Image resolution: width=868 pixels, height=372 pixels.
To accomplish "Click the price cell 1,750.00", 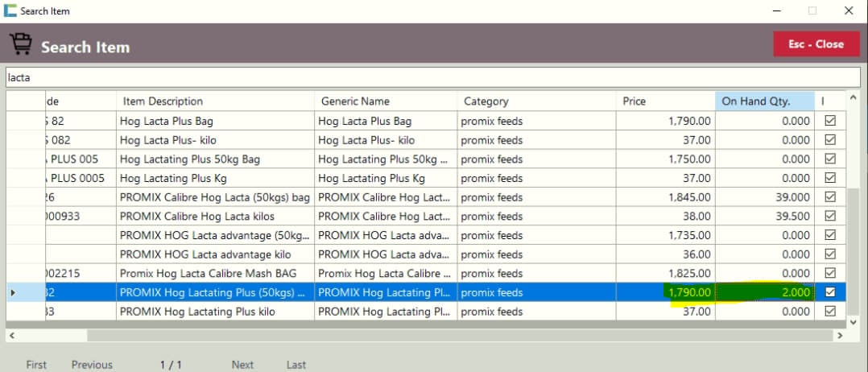I will (x=665, y=159).
